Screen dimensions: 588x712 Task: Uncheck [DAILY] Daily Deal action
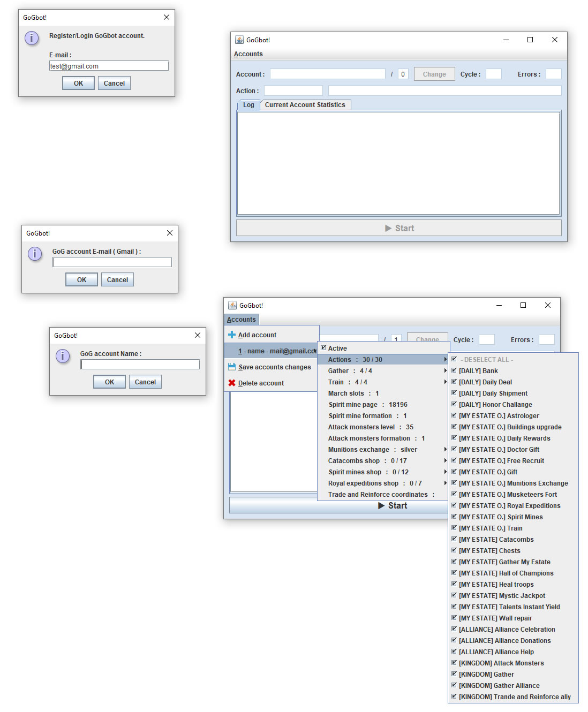(x=454, y=382)
